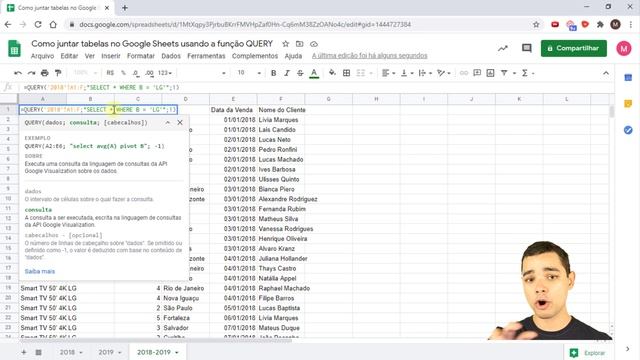Redo the last undone action
Screen dimensions: 640x360
(x=31, y=73)
